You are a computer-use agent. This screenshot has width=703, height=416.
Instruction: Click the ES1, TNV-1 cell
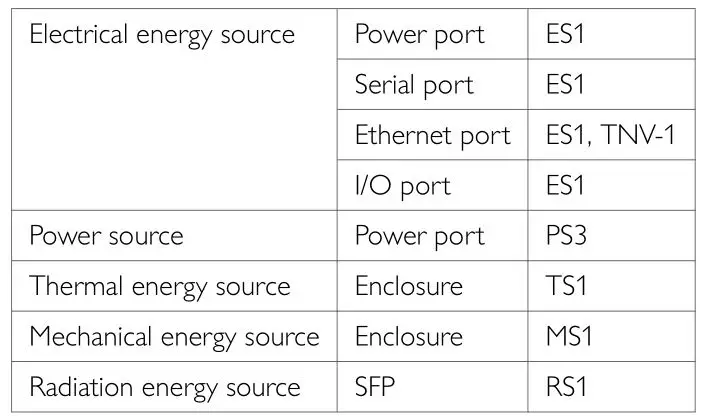pyautogui.click(x=609, y=135)
